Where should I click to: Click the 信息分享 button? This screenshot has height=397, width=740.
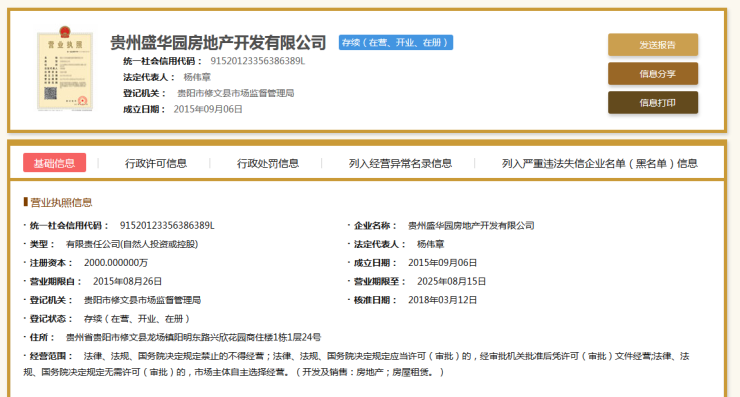(x=653, y=74)
